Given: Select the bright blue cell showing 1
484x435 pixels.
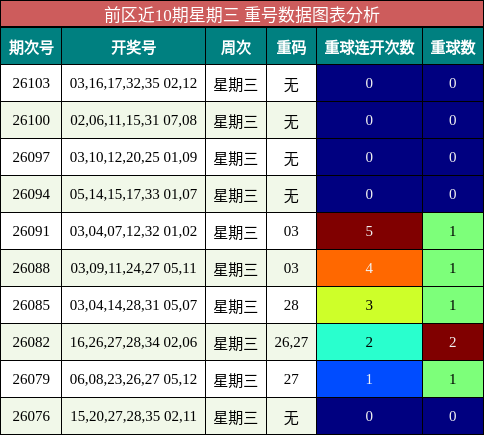Looking at the screenshot, I should (369, 379).
